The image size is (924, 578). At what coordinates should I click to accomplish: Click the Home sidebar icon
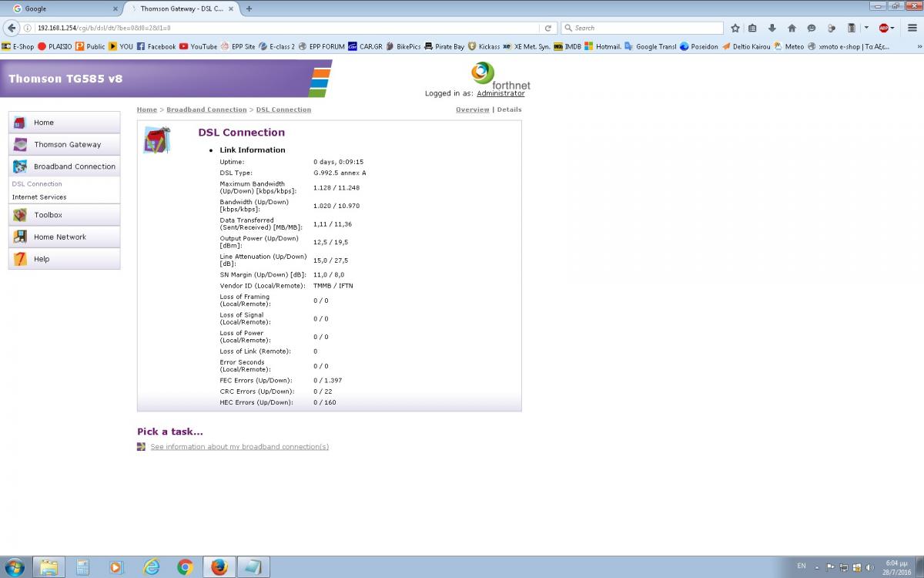(20, 123)
